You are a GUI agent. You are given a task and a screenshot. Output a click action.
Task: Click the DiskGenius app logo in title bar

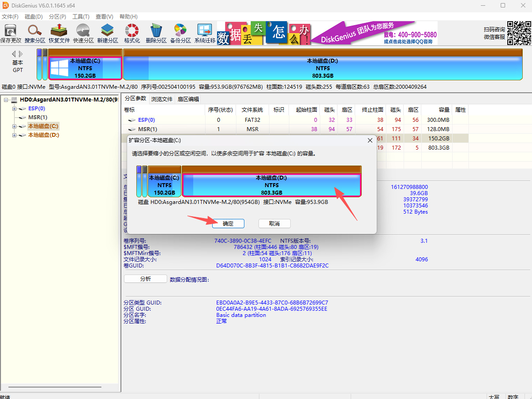[x=5, y=5]
